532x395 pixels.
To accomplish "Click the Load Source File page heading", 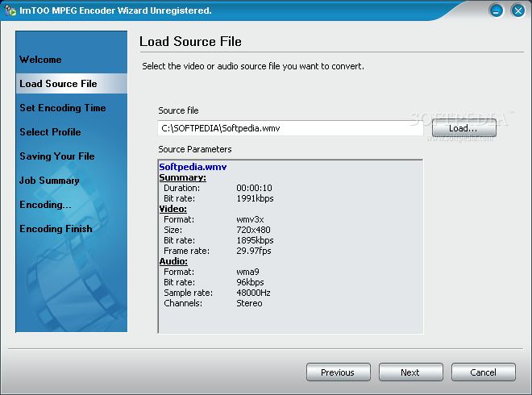I will [x=190, y=41].
